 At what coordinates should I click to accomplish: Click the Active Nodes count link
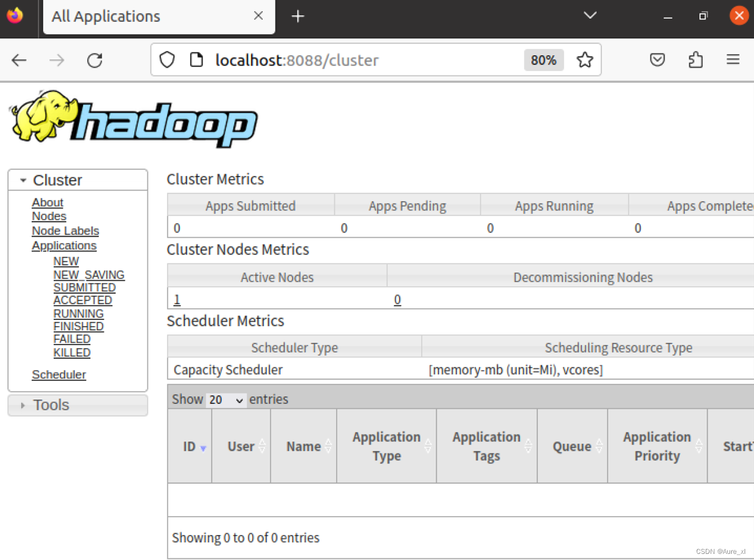tap(176, 299)
